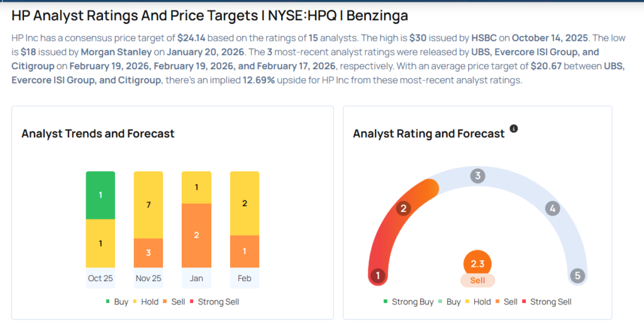Screen dimensions: 644x327
Task: Click gauge marker number 2
Action: click(404, 209)
